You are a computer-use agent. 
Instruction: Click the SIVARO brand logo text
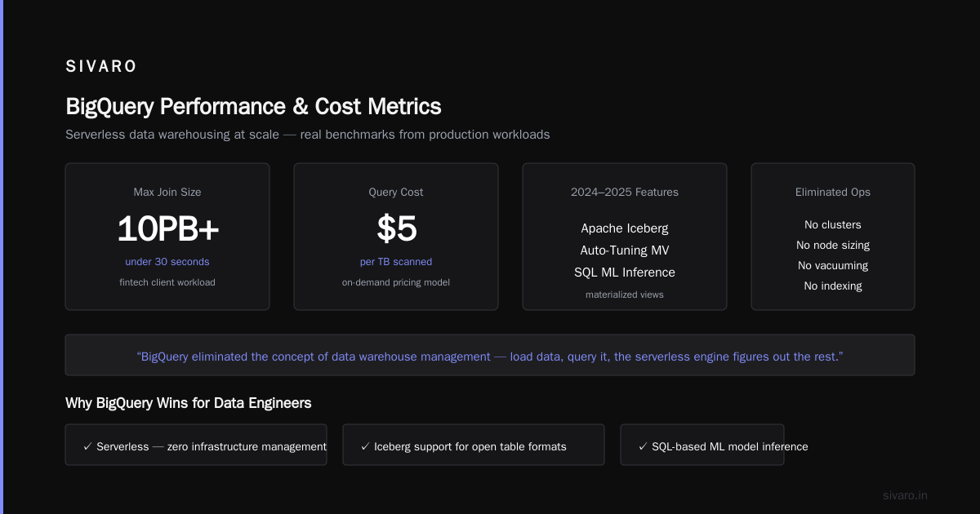click(101, 67)
